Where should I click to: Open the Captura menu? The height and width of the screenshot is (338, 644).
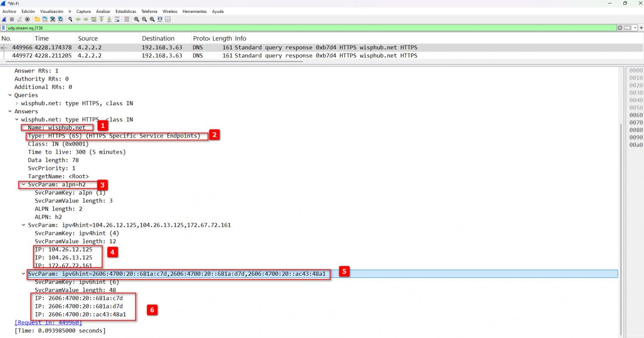point(83,11)
